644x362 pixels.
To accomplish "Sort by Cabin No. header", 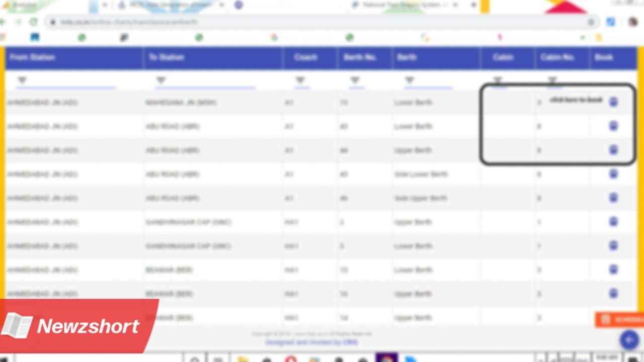I will coord(557,57).
